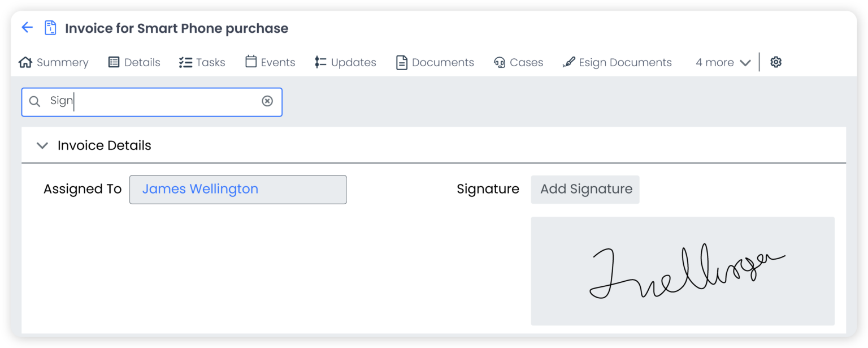Open the James Wellington profile link
Image resolution: width=868 pixels, height=348 pixels.
click(x=200, y=188)
